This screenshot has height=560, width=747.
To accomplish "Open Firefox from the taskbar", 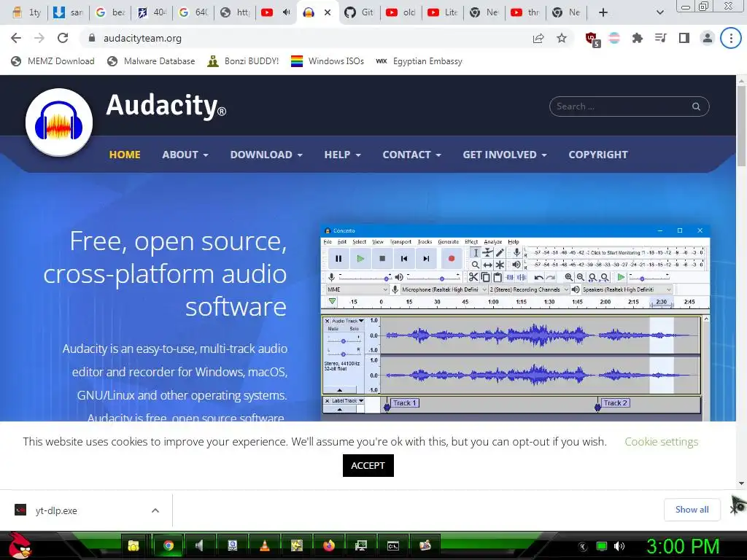I will 329,545.
